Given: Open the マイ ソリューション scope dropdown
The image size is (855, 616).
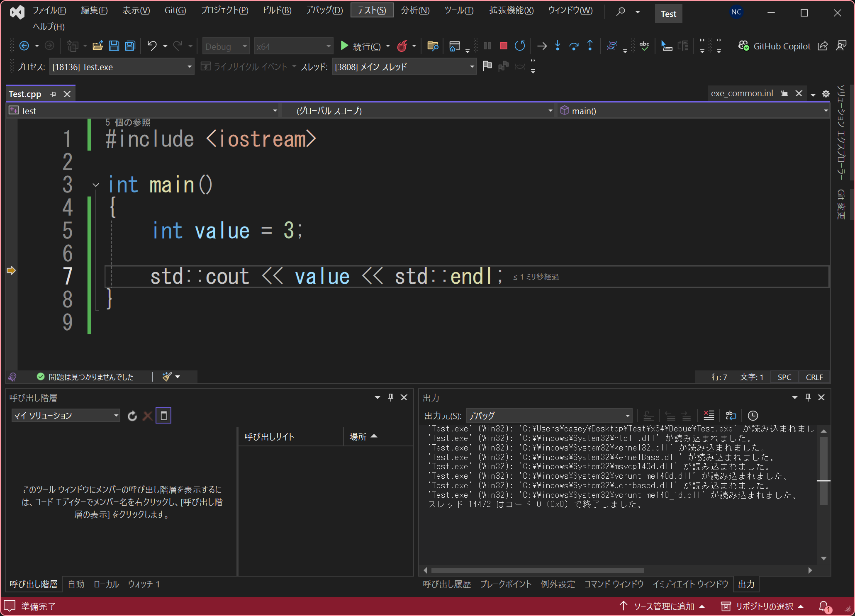Looking at the screenshot, I should (66, 415).
